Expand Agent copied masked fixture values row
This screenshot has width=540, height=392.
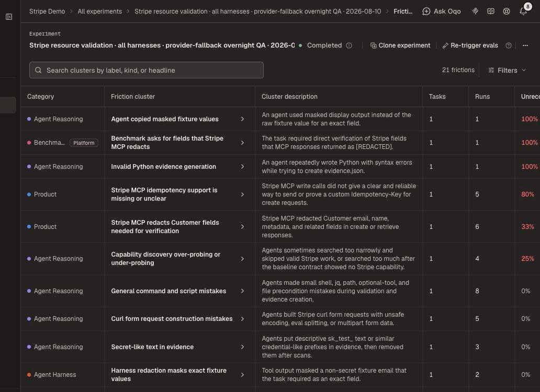point(242,119)
